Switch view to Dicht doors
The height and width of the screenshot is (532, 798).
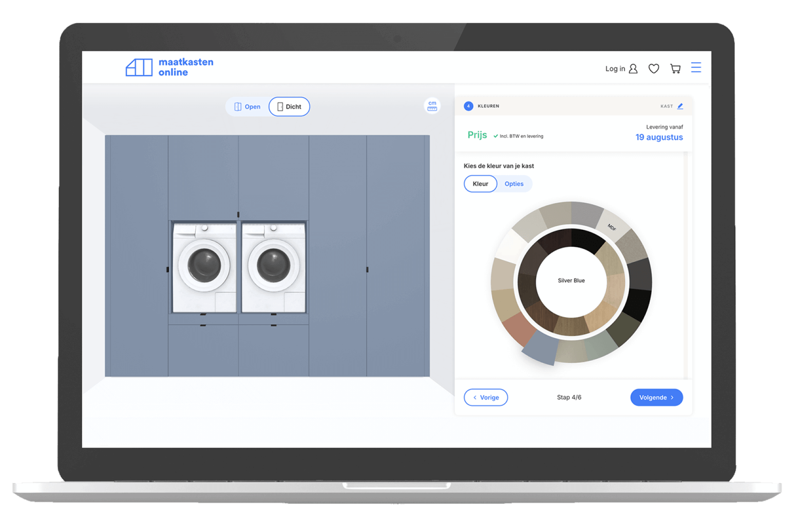[289, 107]
